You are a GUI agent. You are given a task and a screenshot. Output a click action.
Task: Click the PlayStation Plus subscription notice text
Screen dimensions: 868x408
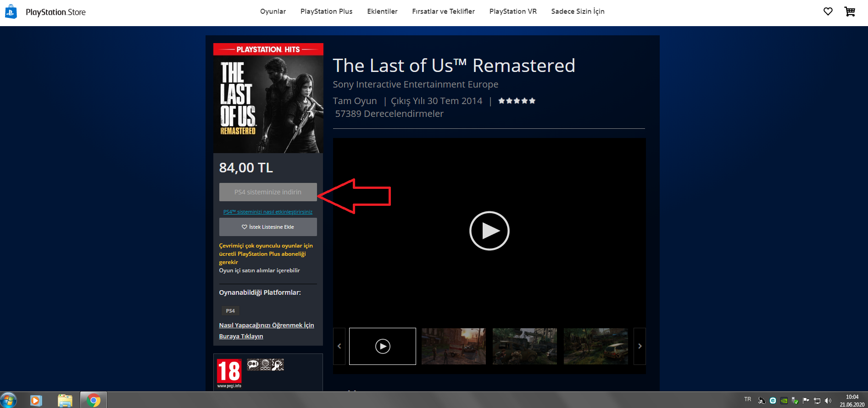[266, 254]
